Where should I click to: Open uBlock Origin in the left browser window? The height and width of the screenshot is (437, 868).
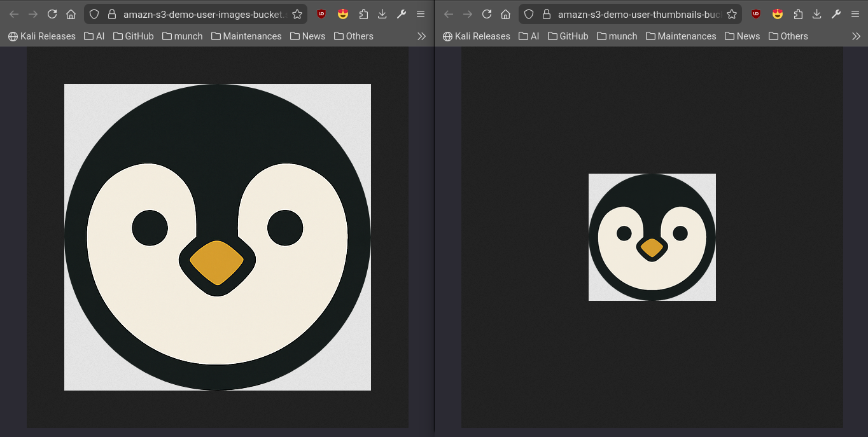pyautogui.click(x=321, y=14)
